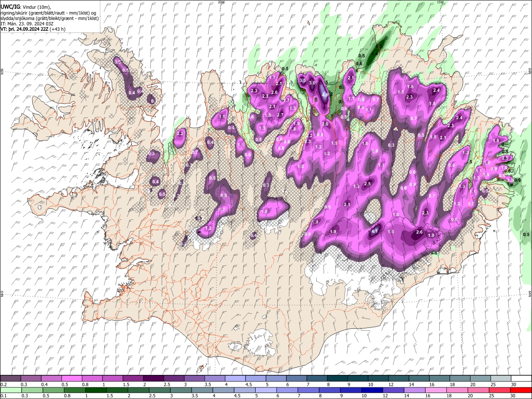Viewport: 532px width, 399px height.
Task: Pick the lavender snow swatch between 4 and 4.5
Action: click(x=235, y=379)
